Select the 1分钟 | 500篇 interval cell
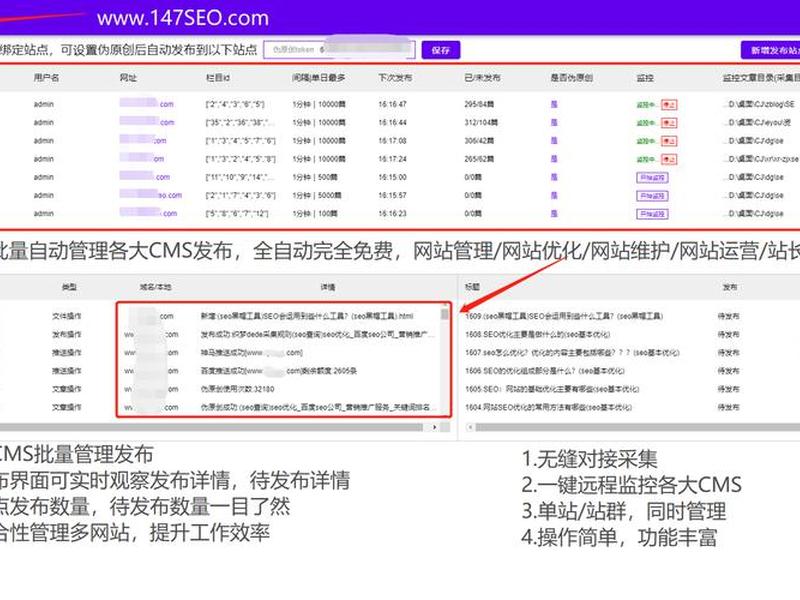 (315, 177)
